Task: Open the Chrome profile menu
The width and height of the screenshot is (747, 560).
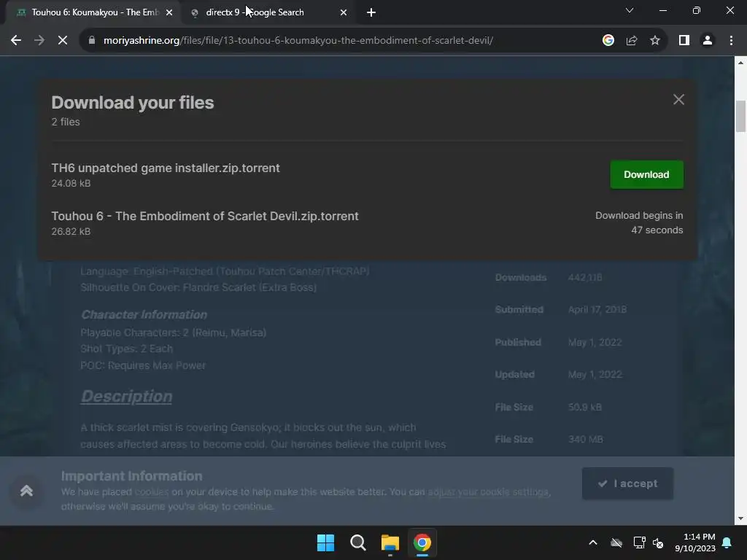Action: point(708,41)
